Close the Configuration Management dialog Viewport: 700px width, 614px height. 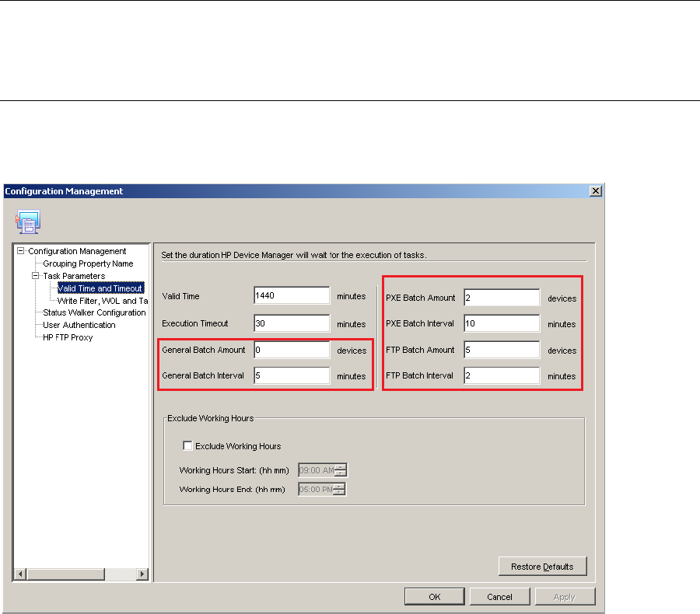coord(595,191)
